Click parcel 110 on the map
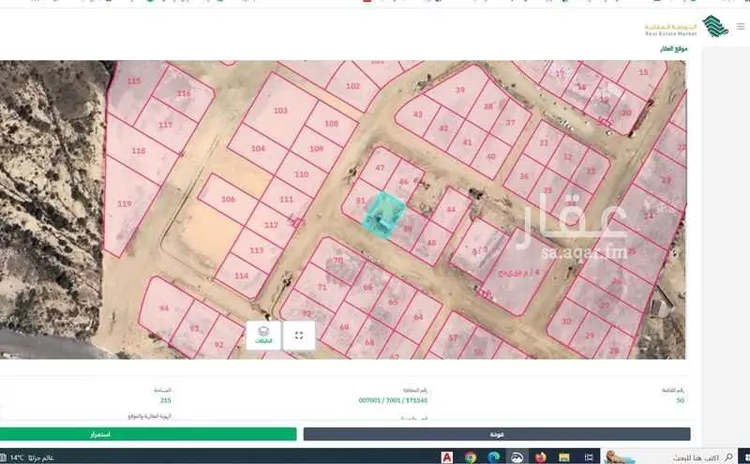The height and width of the screenshot is (464, 750). [x=301, y=174]
